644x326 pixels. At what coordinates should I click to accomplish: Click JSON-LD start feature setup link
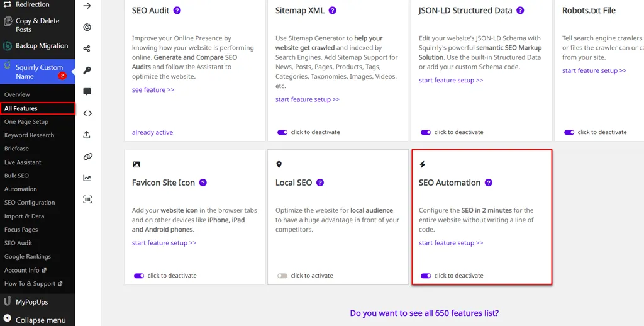pyautogui.click(x=451, y=80)
